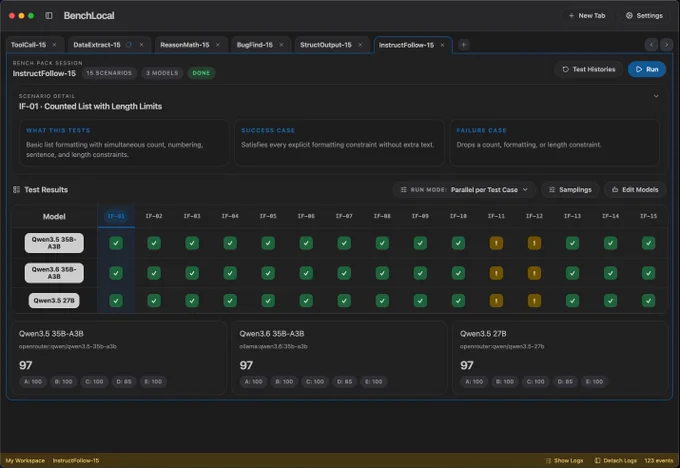Open Qwen3.6 35B-A3B IF-11 warning result
Screen dimensions: 680x468
pos(496,273)
